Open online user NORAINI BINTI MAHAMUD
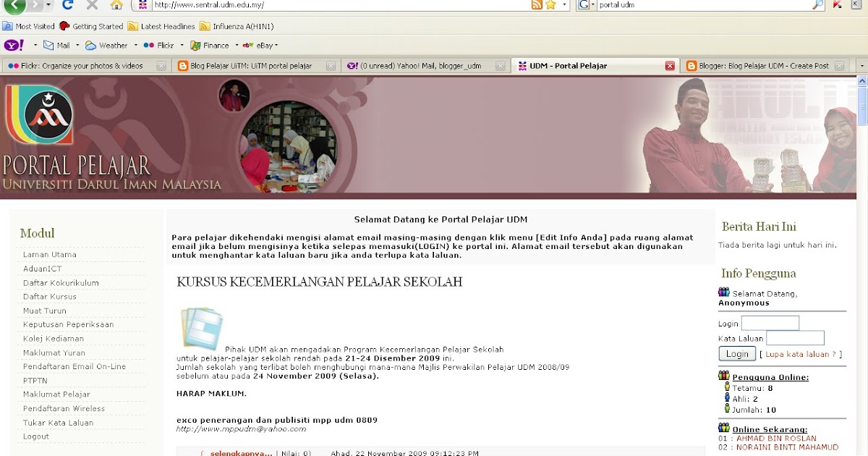 click(787, 447)
